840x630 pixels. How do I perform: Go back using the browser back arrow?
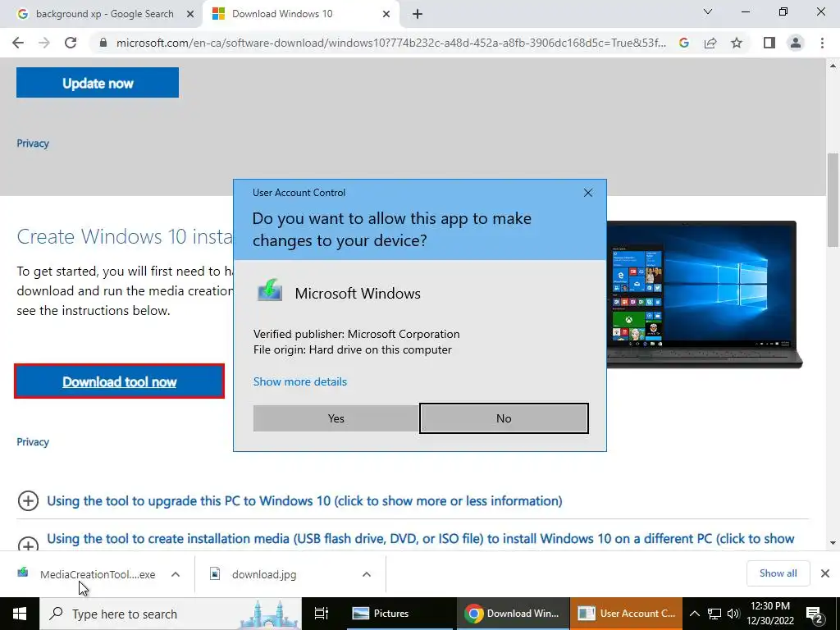(18, 43)
